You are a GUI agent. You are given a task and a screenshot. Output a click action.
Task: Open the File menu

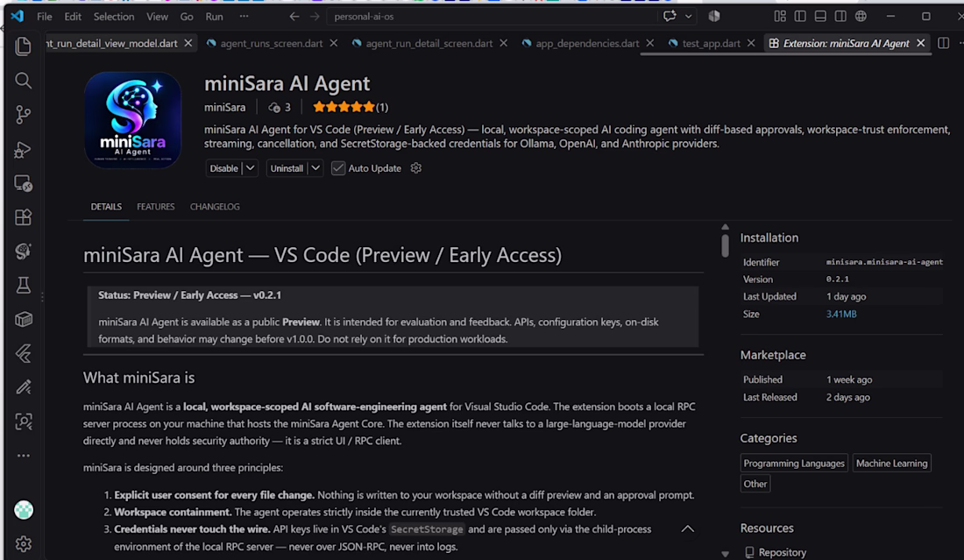45,17
